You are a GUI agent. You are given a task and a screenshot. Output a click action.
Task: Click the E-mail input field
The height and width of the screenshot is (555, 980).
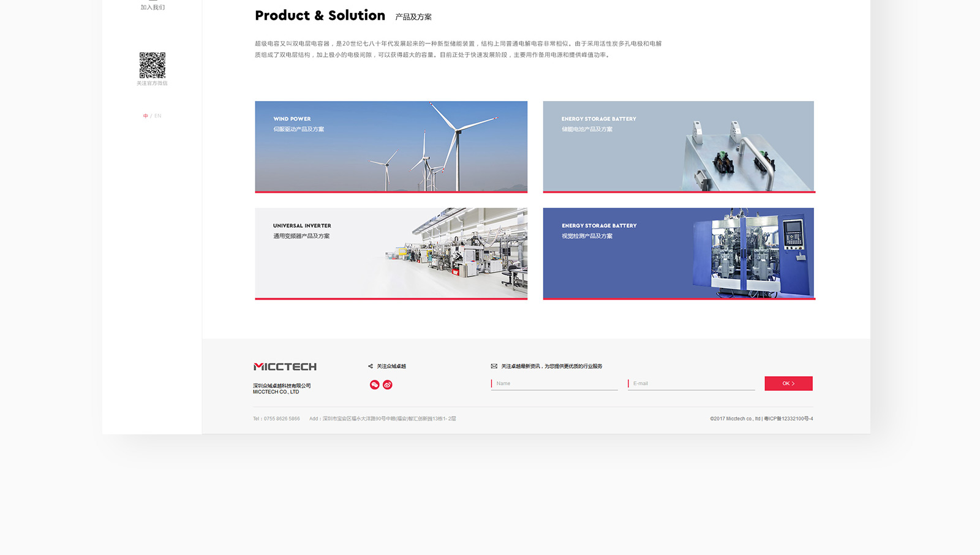(692, 383)
